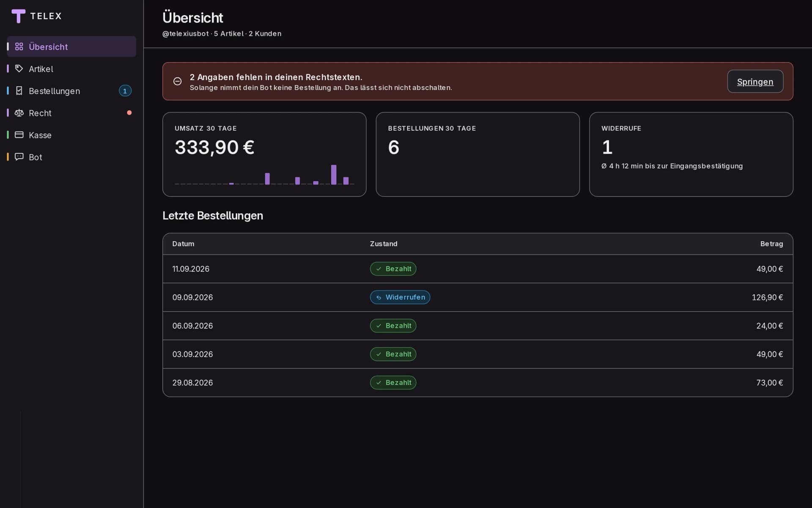Open the Widerrufe card
The height and width of the screenshot is (508, 812).
[691, 154]
